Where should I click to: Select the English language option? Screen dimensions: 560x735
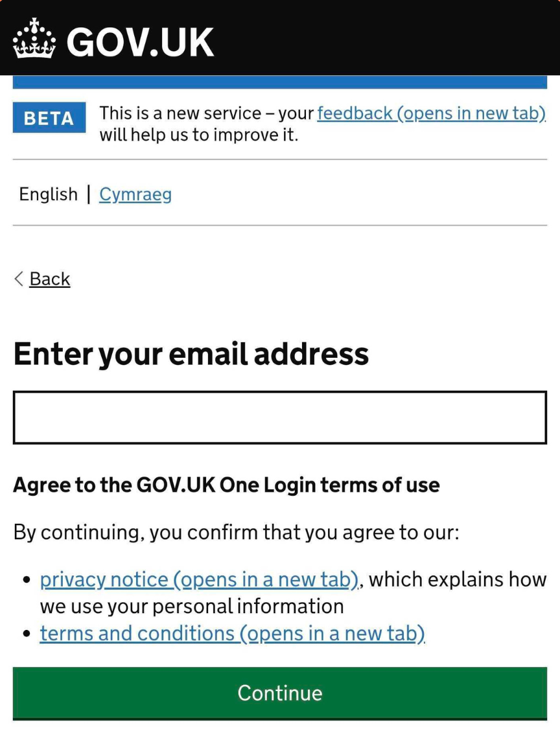(x=48, y=194)
